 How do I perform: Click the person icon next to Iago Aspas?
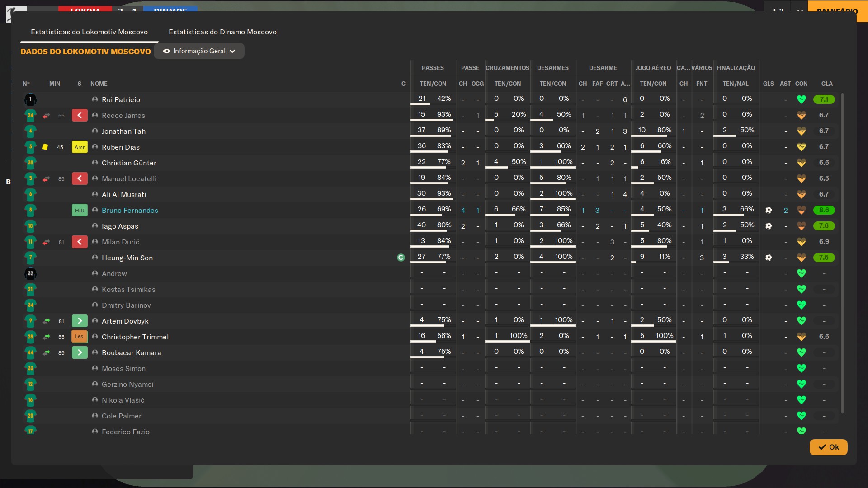click(95, 226)
